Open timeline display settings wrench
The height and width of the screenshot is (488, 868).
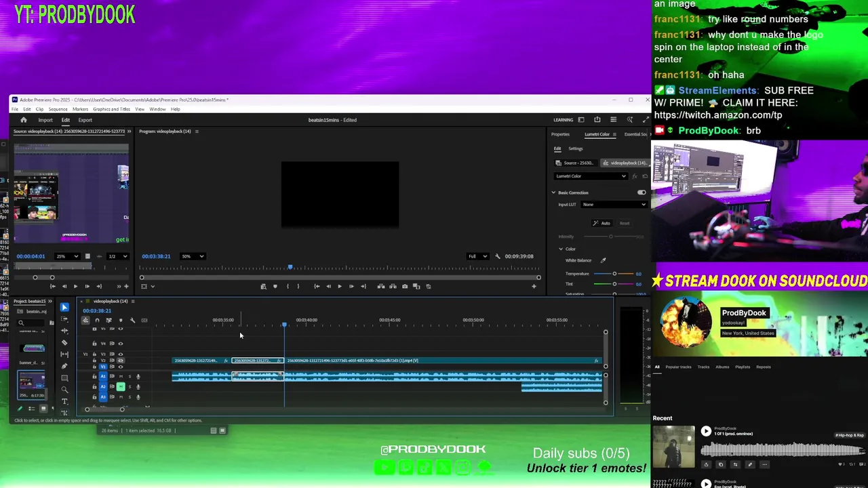click(x=132, y=320)
